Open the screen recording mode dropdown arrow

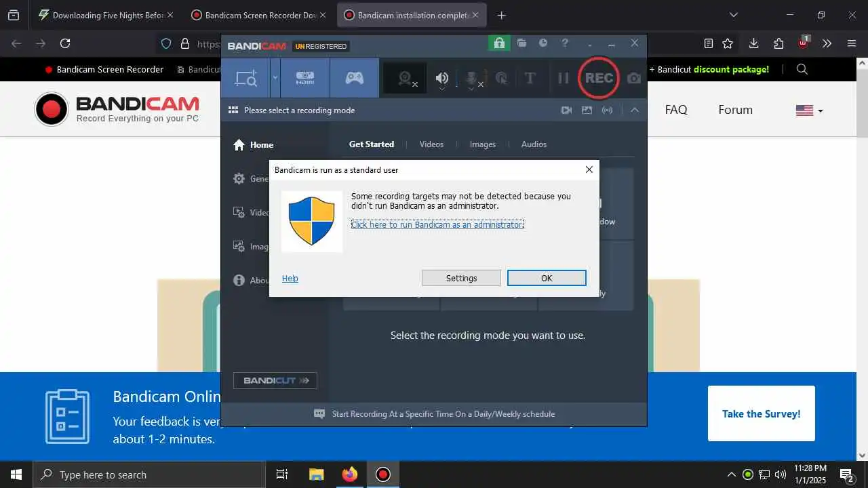click(x=275, y=78)
